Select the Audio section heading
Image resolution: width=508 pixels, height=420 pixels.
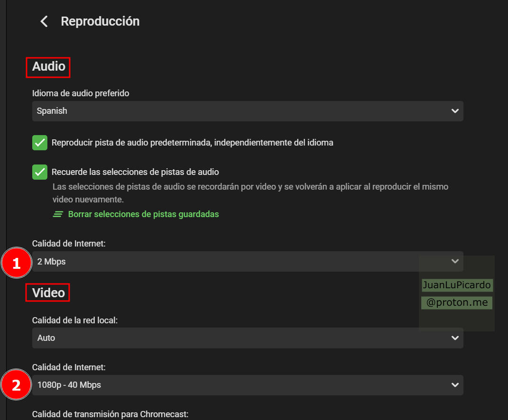point(48,67)
